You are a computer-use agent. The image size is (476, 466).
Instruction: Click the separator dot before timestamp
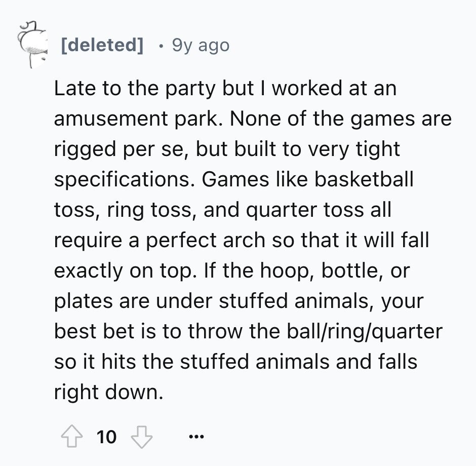(161, 46)
